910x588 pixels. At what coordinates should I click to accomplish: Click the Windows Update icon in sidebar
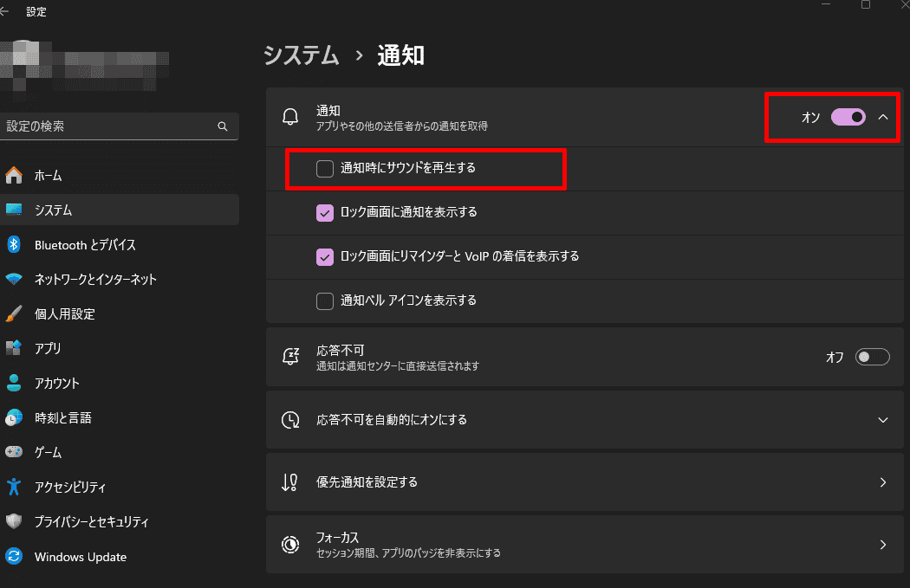14,557
